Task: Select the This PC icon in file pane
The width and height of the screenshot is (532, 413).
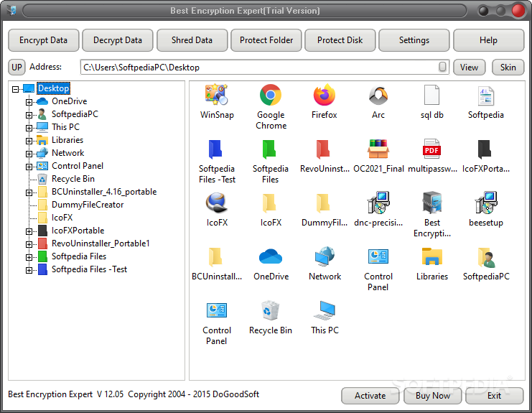Action: (x=324, y=310)
